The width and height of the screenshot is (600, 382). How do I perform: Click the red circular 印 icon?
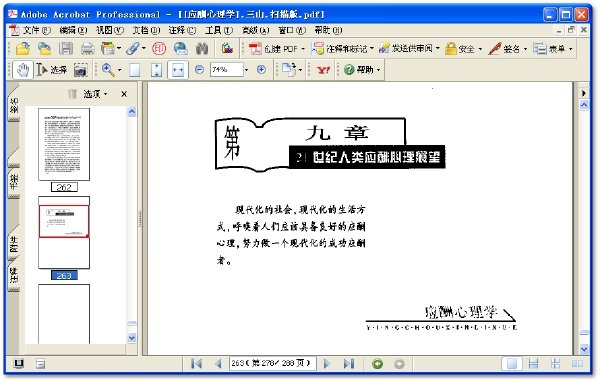coord(159,49)
